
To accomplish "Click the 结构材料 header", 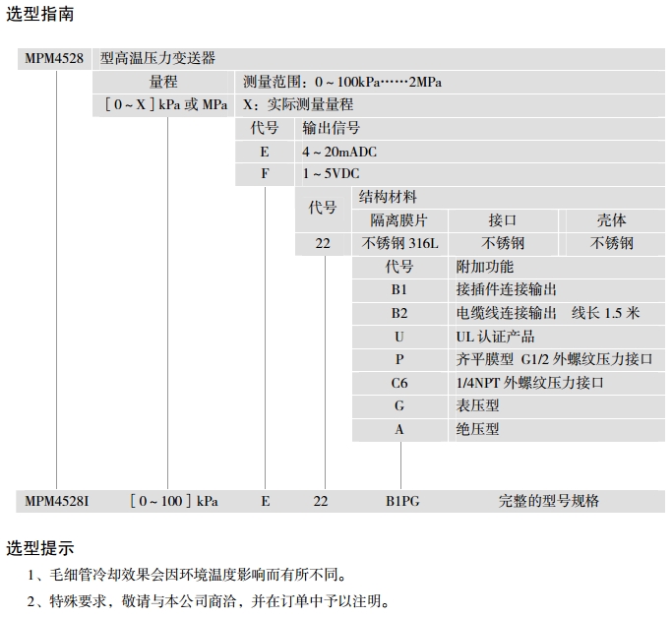I will point(388,197).
